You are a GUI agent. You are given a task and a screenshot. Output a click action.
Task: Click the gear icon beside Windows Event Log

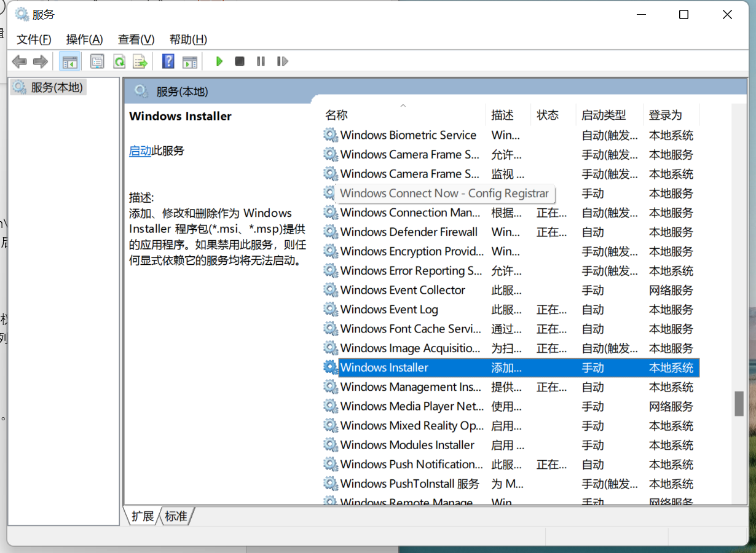click(x=331, y=309)
